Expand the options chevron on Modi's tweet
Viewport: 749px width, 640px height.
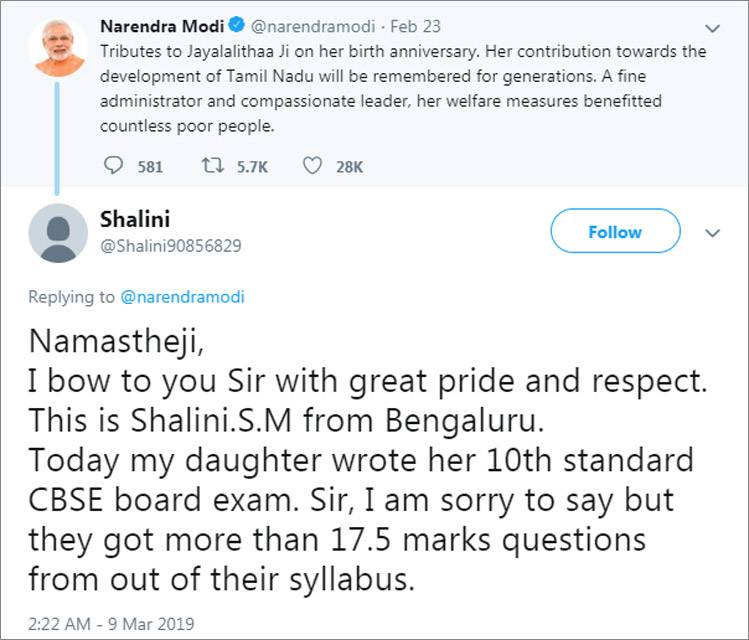click(x=713, y=27)
